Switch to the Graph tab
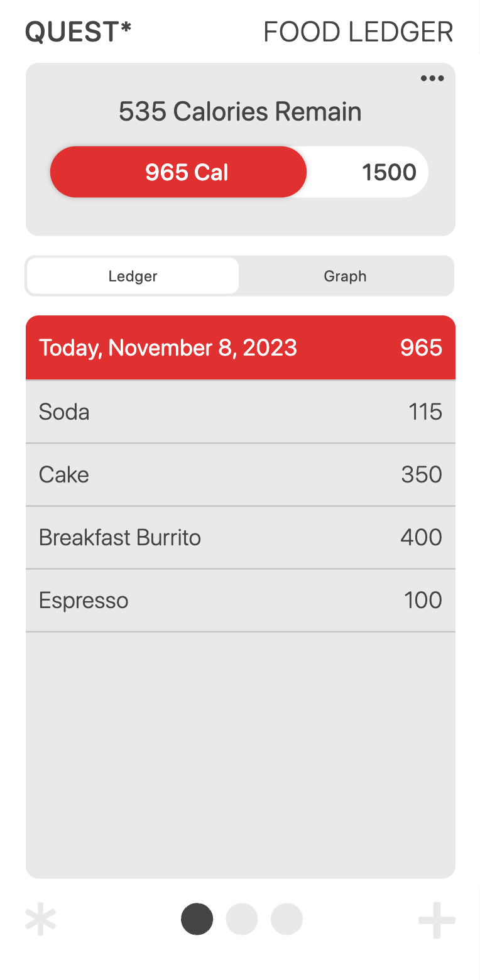Image resolution: width=480 pixels, height=980 pixels. click(x=345, y=276)
